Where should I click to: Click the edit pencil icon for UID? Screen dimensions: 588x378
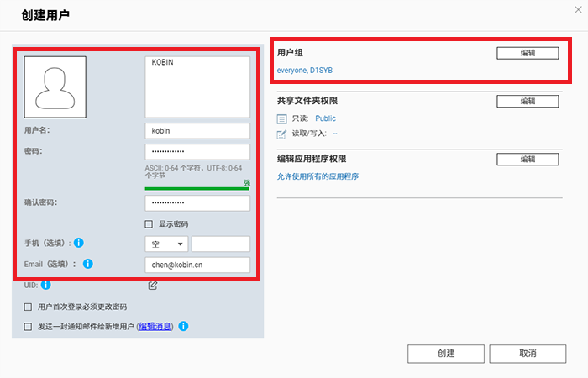tap(153, 286)
